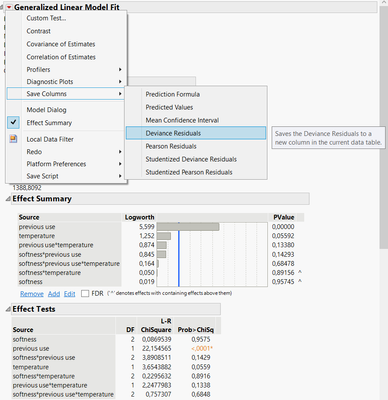
Task: Click the Edit link under Effect Summary
Action: coord(70,294)
